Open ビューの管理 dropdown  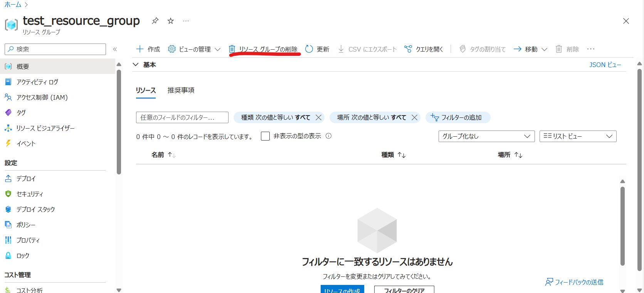[194, 49]
